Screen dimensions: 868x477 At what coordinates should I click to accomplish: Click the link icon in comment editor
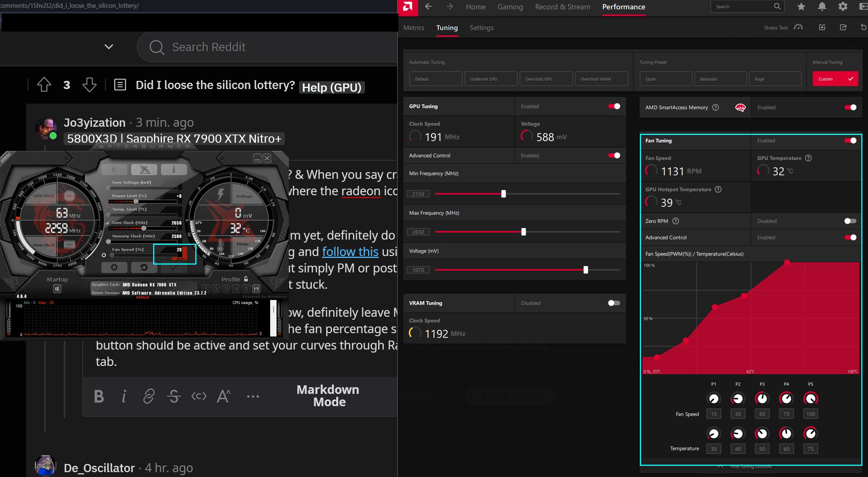(x=149, y=396)
